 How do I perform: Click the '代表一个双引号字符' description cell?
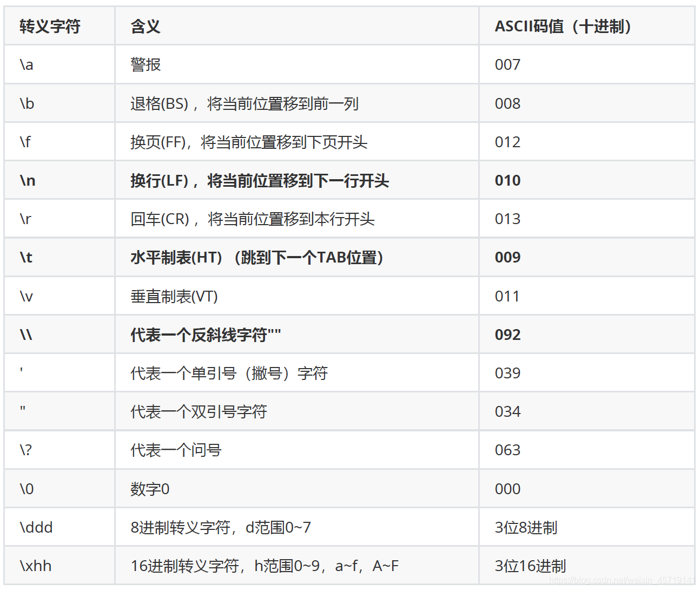tap(296, 411)
